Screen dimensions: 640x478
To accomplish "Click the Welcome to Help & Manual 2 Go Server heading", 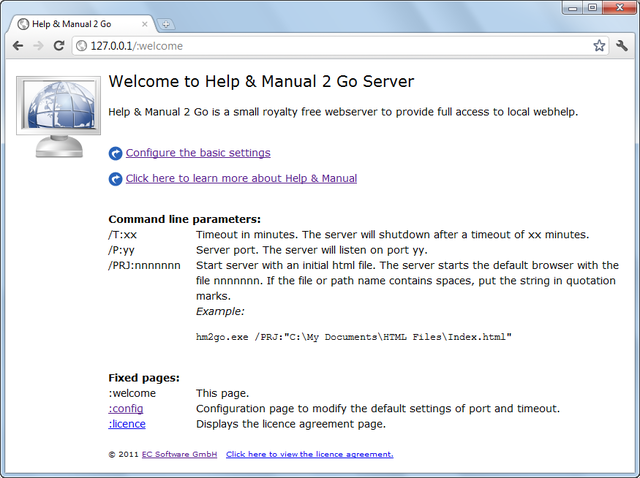I will point(261,82).
